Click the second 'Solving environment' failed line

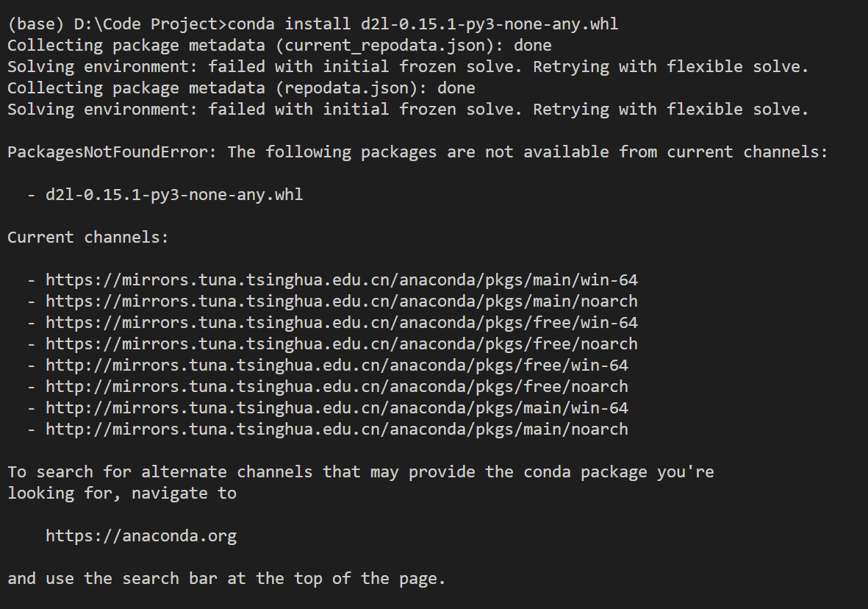click(x=408, y=109)
